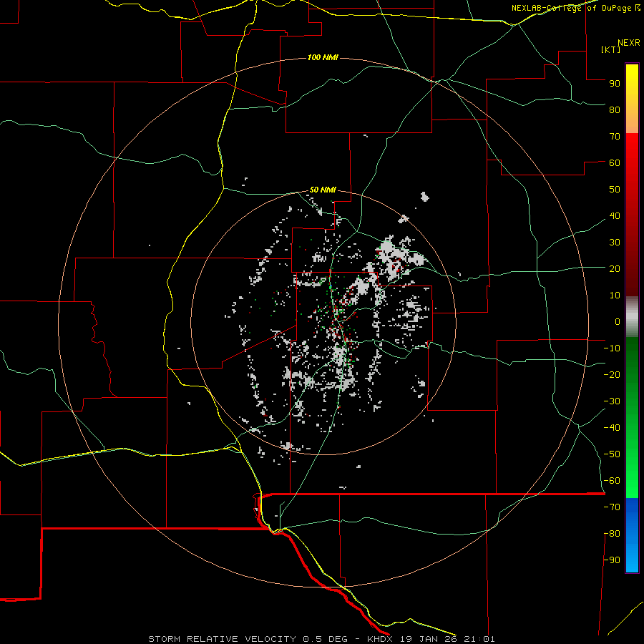Click the positive 30 scale label

pos(615,243)
